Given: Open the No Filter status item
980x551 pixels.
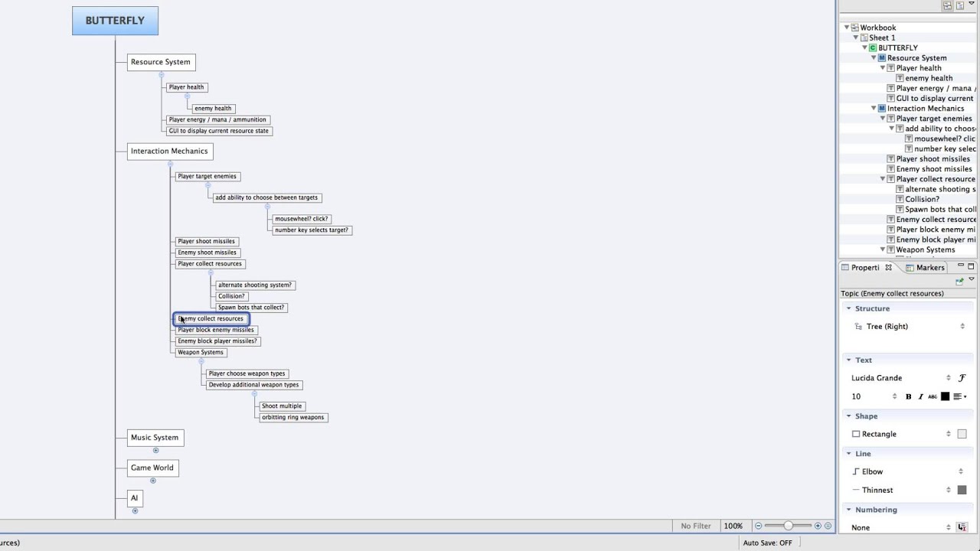Looking at the screenshot, I should click(696, 526).
